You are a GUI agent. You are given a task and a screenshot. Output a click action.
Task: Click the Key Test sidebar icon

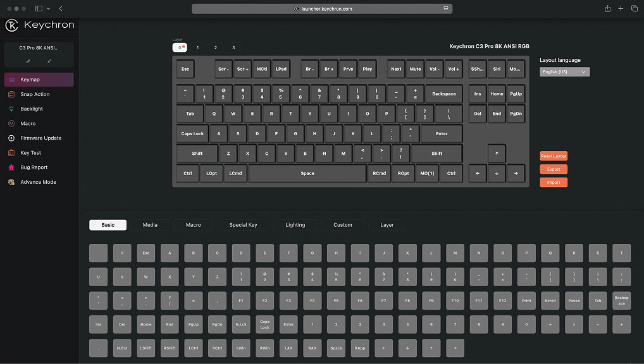click(11, 153)
